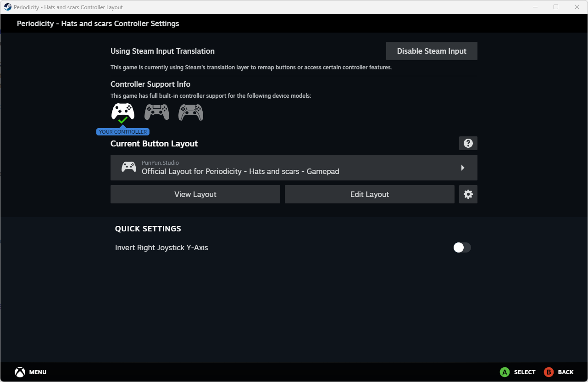This screenshot has width=588, height=382.
Task: Click the Xbox guide icon next to MENU
Action: pyautogui.click(x=20, y=372)
